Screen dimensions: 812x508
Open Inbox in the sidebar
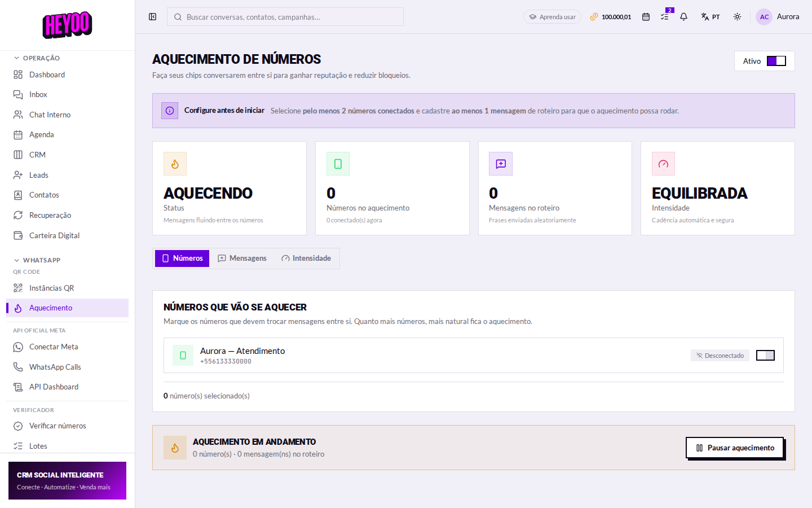click(x=67, y=94)
